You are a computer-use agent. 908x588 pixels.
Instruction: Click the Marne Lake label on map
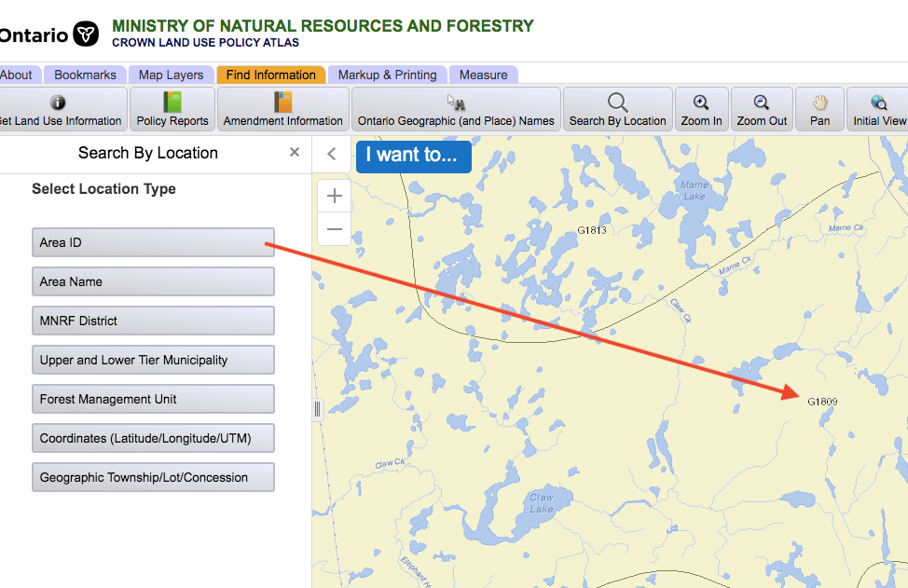click(695, 190)
